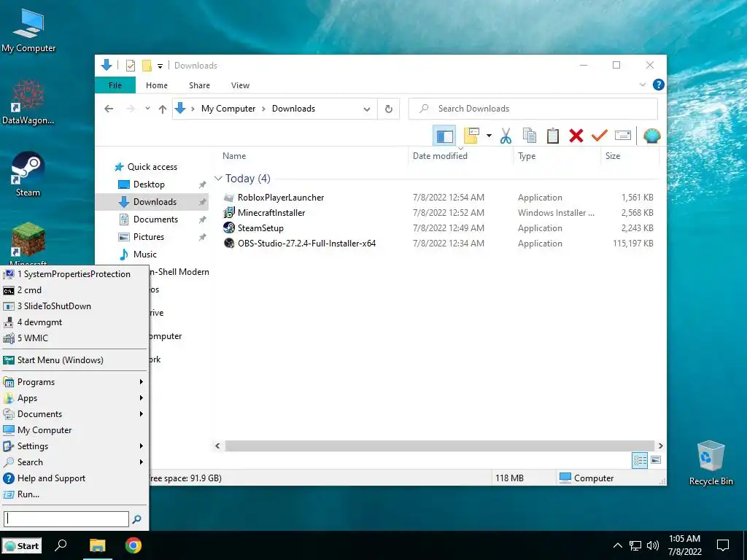The image size is (747, 560).
Task: Open devmgmt recent item
Action: [x=74, y=322]
